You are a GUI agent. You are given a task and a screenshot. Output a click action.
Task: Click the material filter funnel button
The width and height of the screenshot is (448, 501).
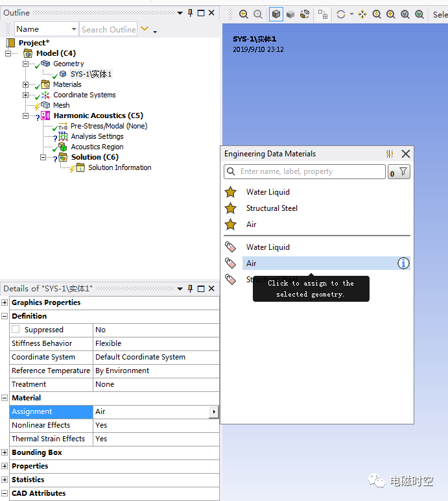(x=399, y=172)
